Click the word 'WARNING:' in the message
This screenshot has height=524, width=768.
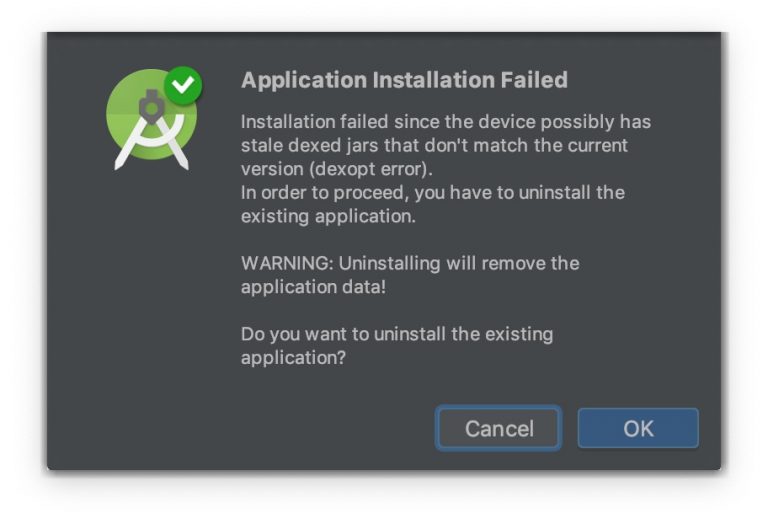coord(287,263)
